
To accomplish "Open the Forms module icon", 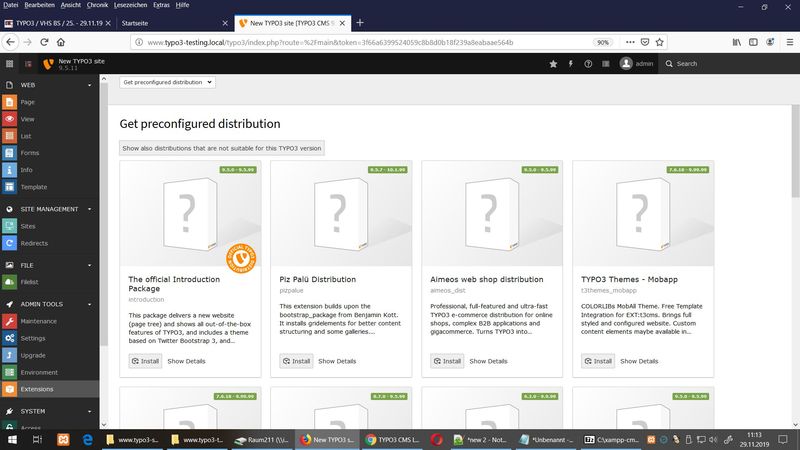I will pos(9,153).
